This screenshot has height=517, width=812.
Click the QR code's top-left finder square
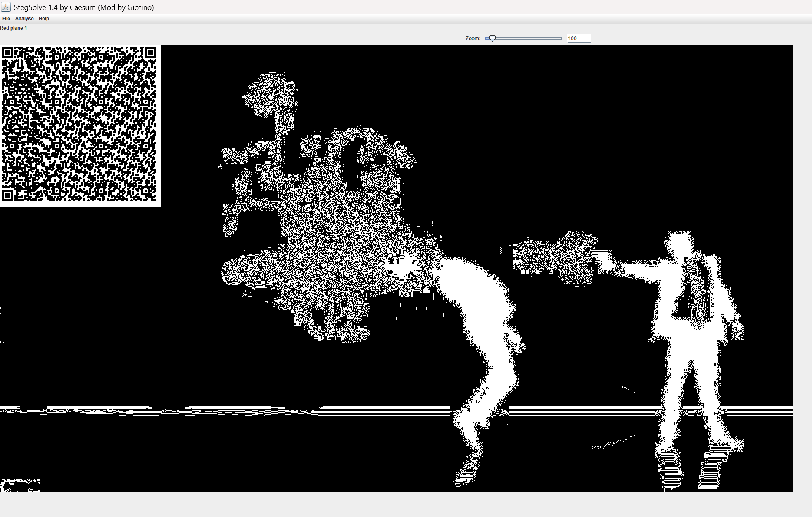click(7, 52)
